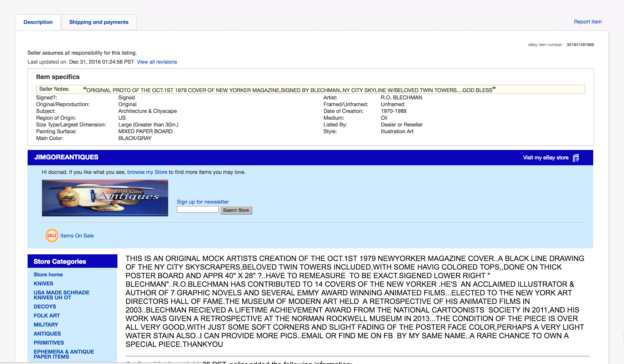Switch to Shipping and payments tab
624x364 pixels.
tap(99, 22)
